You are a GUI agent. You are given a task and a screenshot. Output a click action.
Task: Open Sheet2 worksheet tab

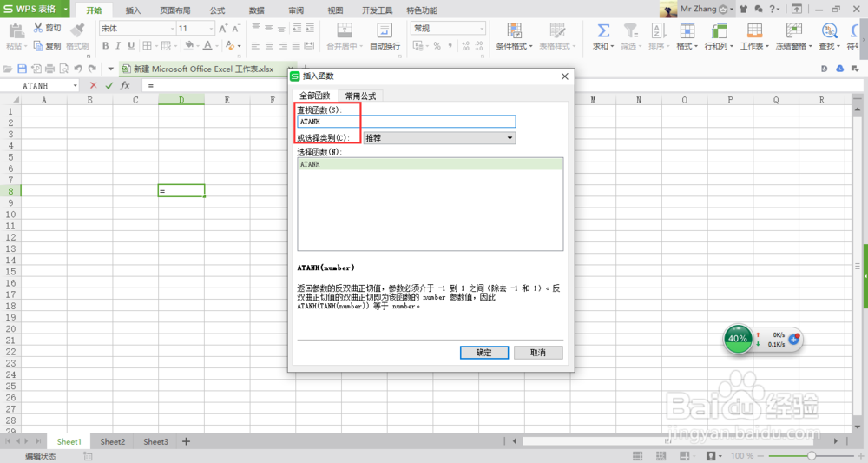(x=112, y=441)
